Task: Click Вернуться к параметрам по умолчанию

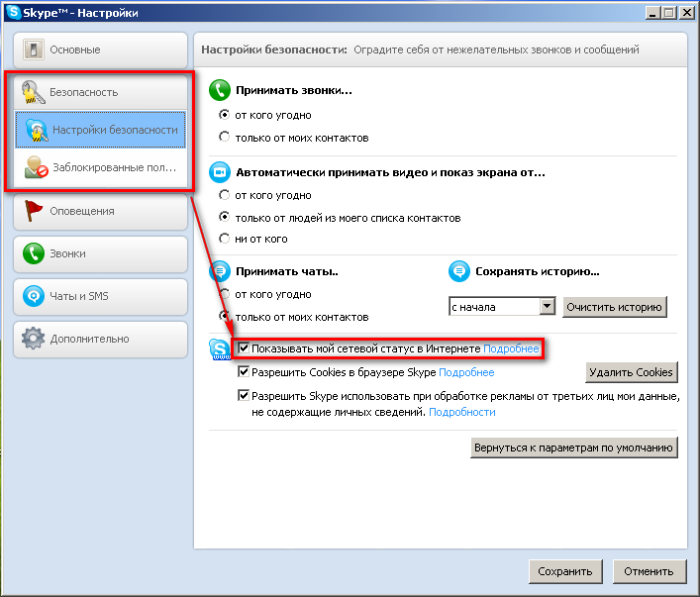Action: coord(573,448)
